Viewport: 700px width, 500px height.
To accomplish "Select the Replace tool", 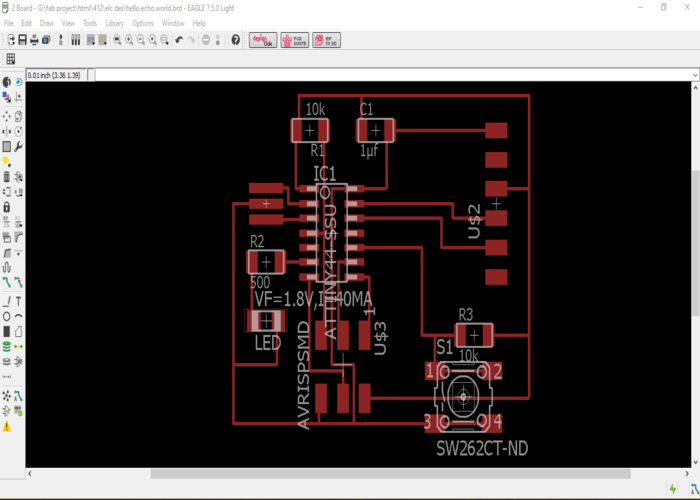I will pos(18,192).
